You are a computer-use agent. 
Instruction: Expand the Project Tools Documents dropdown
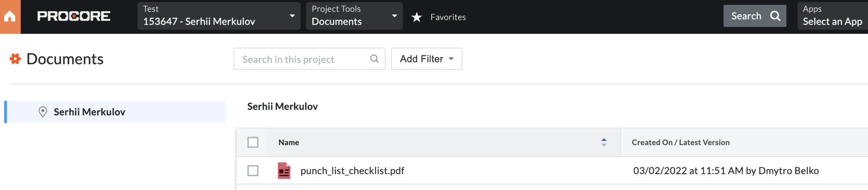point(354,16)
